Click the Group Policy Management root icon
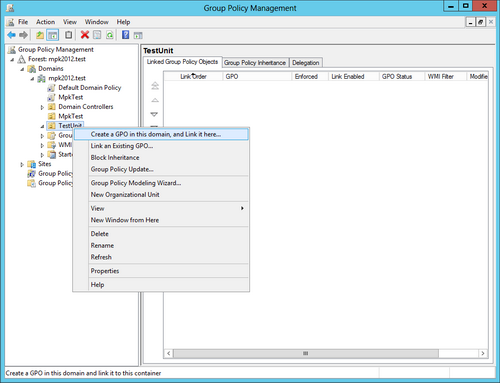This screenshot has height=383, width=500. 12,50
